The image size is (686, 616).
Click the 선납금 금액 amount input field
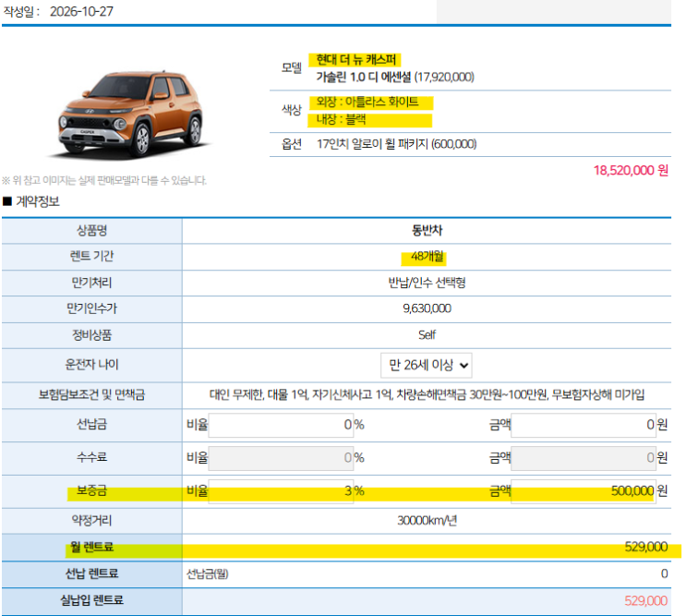point(584,425)
